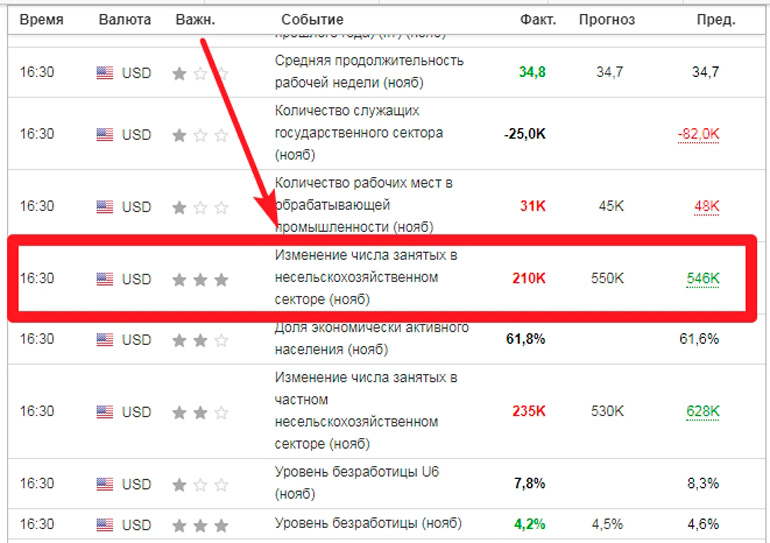Click the Прогноз column header
Screen dimensions: 770x543
pyautogui.click(x=607, y=20)
